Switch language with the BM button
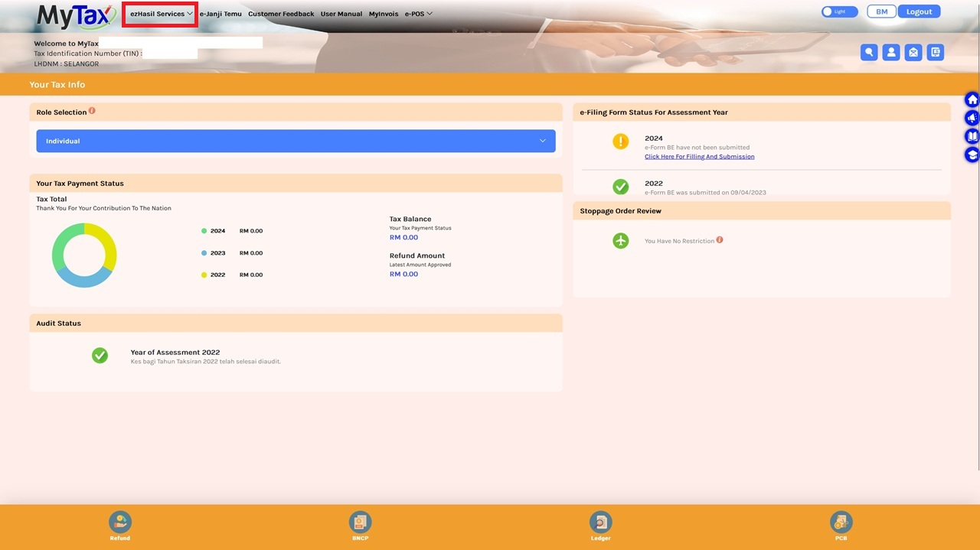The width and height of the screenshot is (980, 550). coord(882,11)
